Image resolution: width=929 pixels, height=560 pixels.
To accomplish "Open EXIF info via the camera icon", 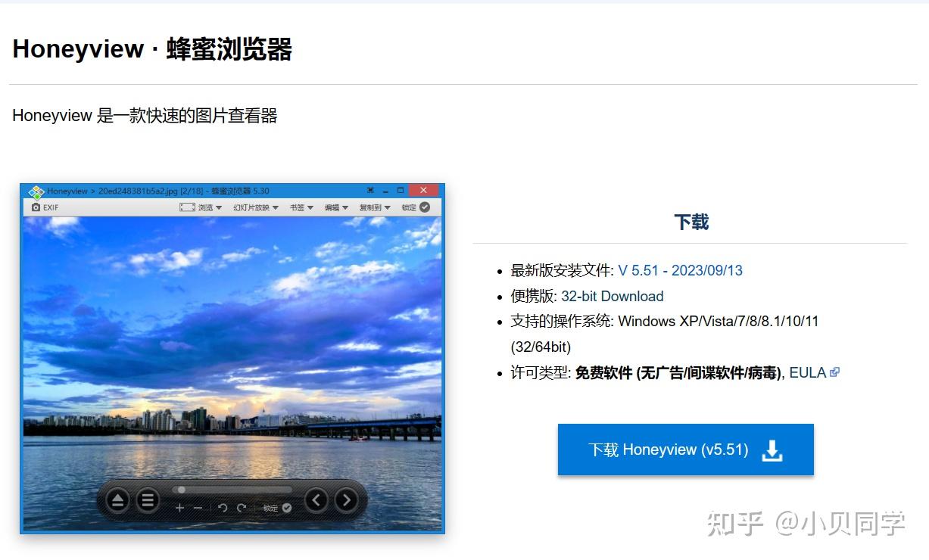I will (36, 207).
